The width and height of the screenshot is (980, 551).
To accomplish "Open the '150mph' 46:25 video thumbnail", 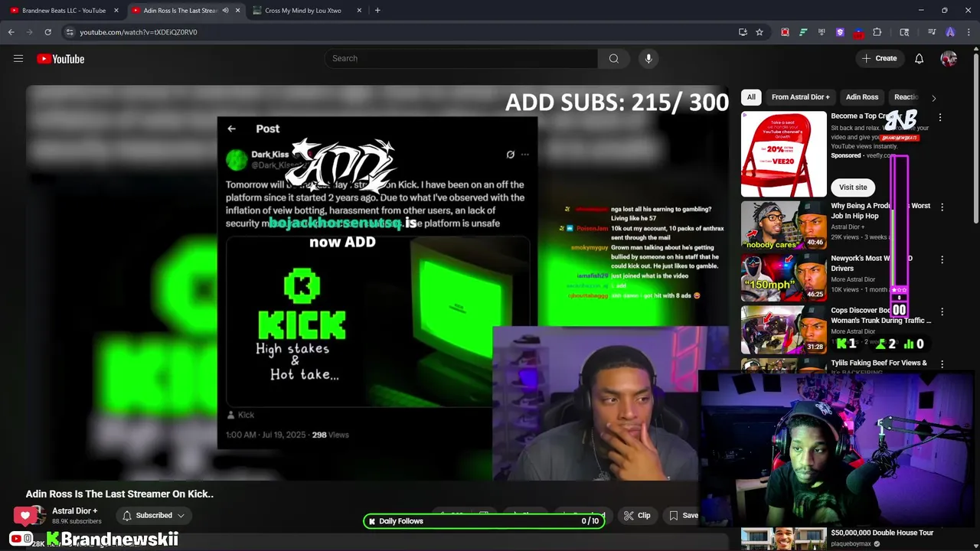I will pos(783,277).
